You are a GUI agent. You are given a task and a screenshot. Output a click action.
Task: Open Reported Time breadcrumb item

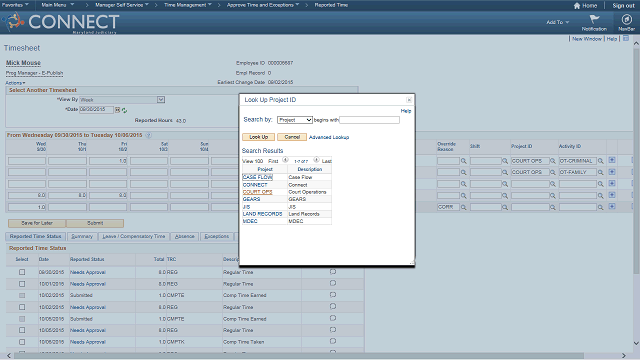pos(331,5)
